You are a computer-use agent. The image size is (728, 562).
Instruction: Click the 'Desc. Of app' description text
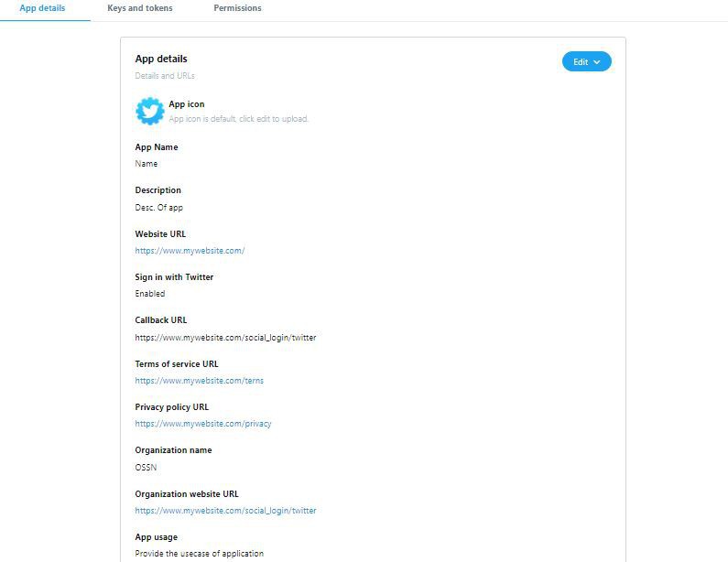tap(159, 208)
